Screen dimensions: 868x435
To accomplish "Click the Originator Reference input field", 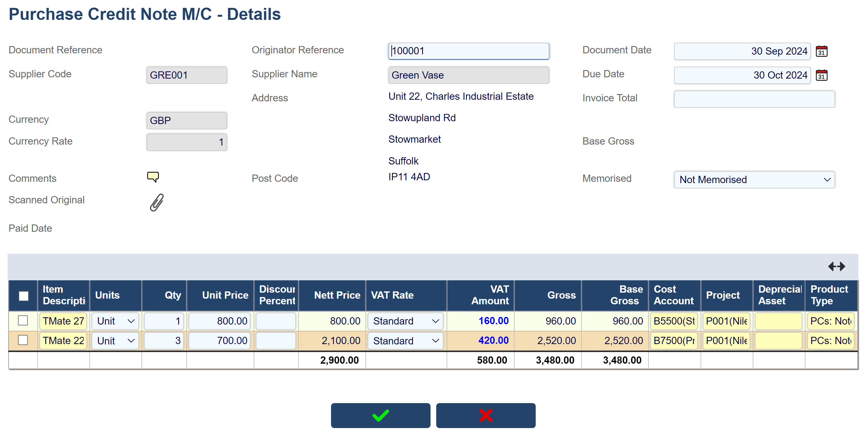I will click(x=468, y=51).
